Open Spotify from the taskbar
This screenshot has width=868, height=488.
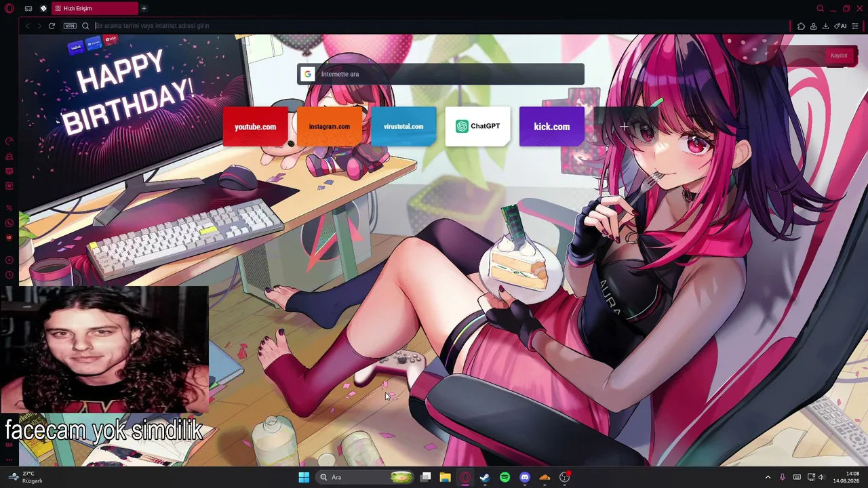point(505,477)
